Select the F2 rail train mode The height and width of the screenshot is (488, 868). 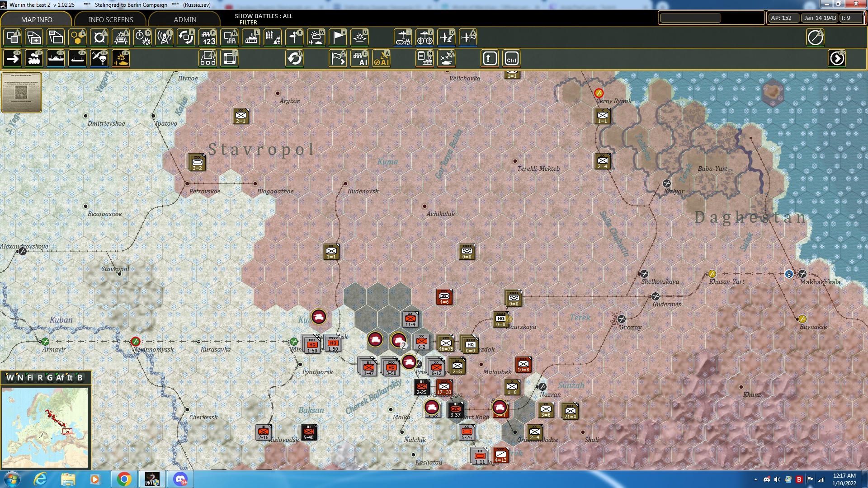coord(34,59)
